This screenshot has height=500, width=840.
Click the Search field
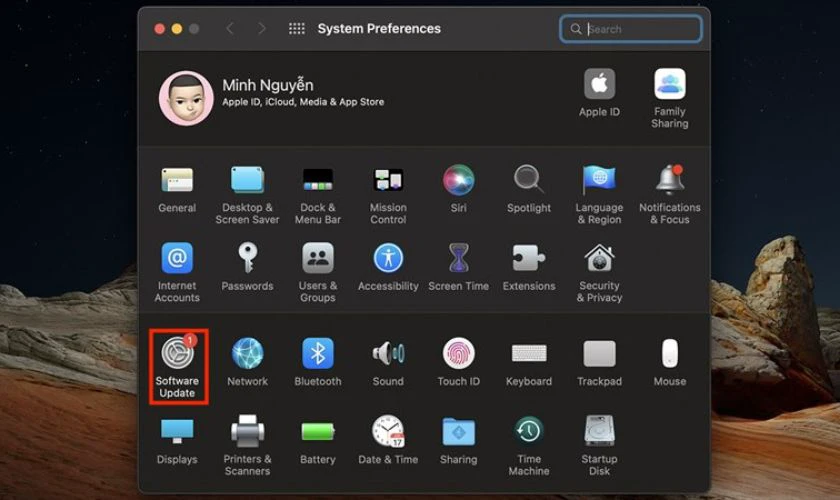(x=631, y=29)
